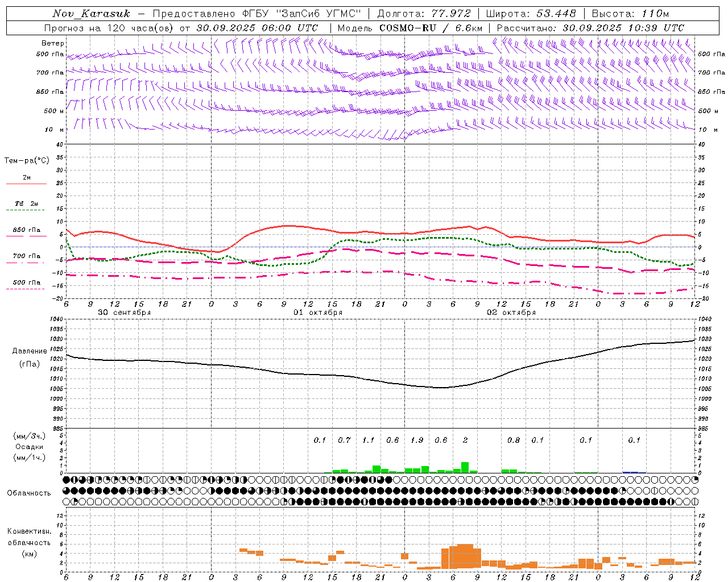
Task: Click the Конвективн. label of convective cloud panel
Action: (x=29, y=531)
